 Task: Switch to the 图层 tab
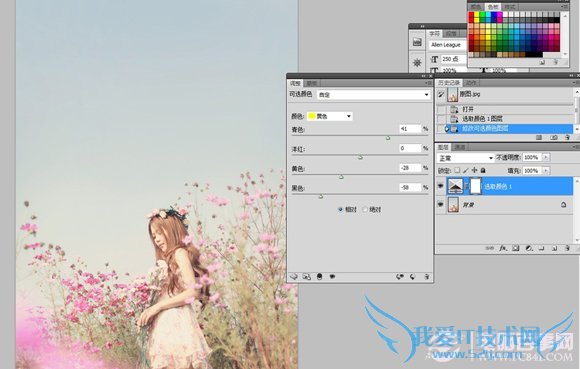(443, 147)
